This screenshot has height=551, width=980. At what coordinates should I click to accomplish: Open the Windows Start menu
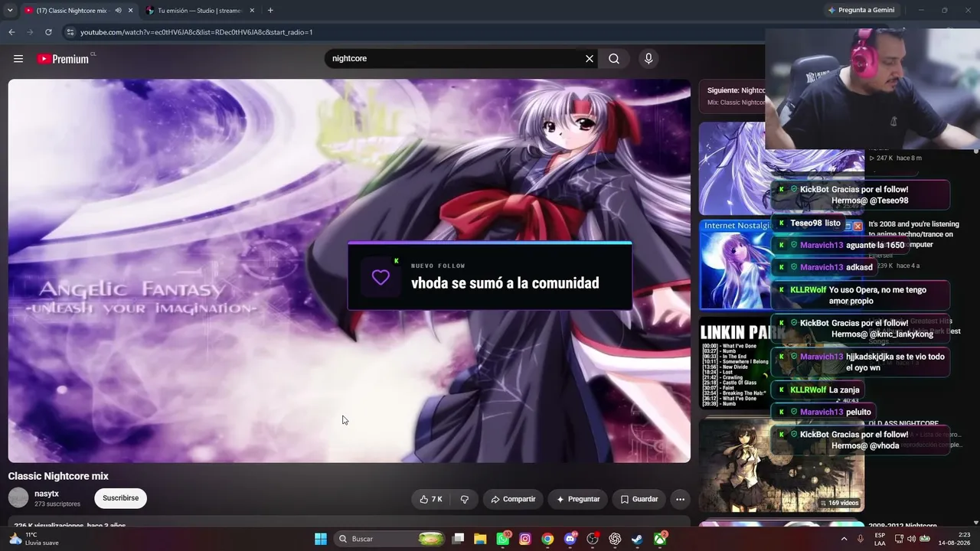tap(321, 539)
